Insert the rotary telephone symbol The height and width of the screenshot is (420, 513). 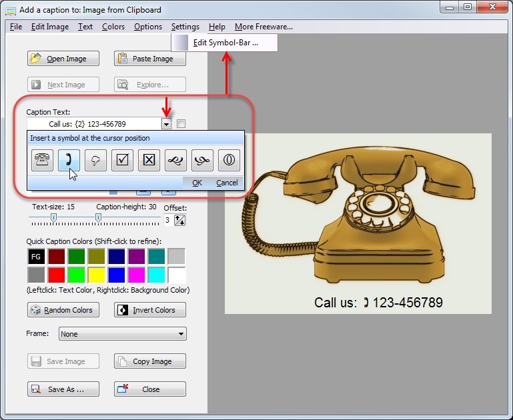(42, 160)
